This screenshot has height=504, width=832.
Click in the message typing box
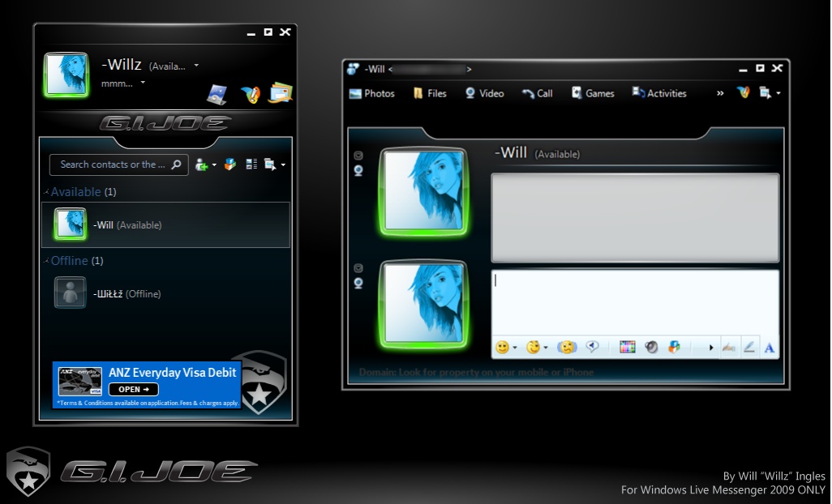(x=635, y=302)
